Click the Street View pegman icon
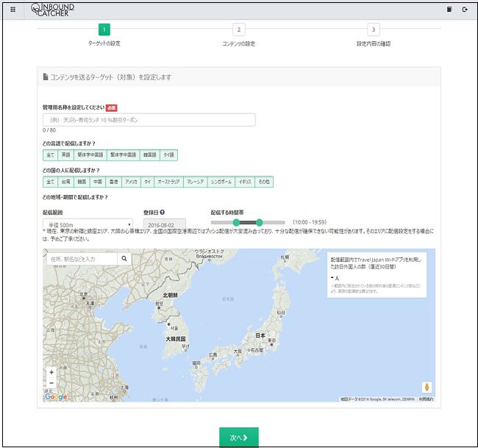 427,388
